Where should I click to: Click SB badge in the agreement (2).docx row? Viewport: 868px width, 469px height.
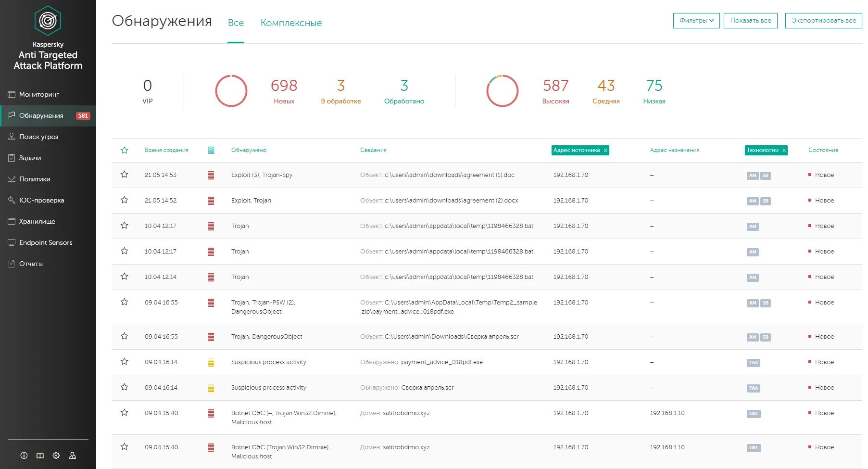click(765, 201)
